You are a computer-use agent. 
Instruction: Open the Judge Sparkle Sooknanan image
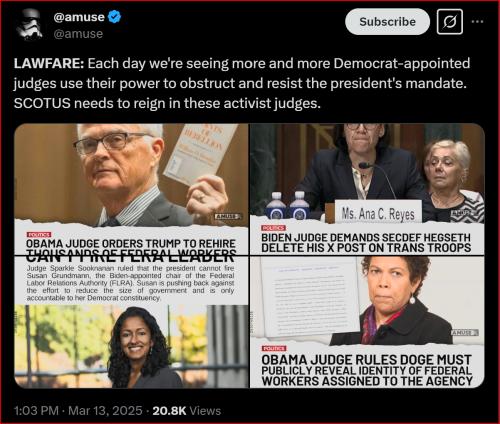(x=131, y=322)
